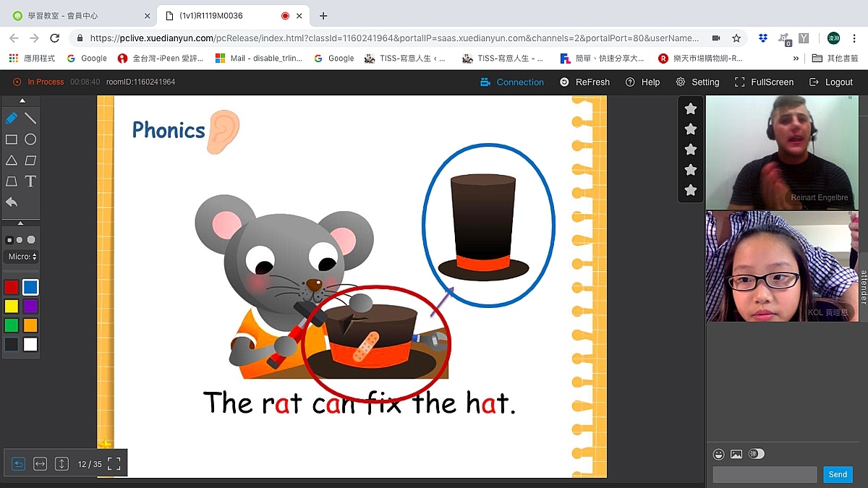Viewport: 868px width, 488px height.
Task: Click the Logout button
Action: pos(831,82)
